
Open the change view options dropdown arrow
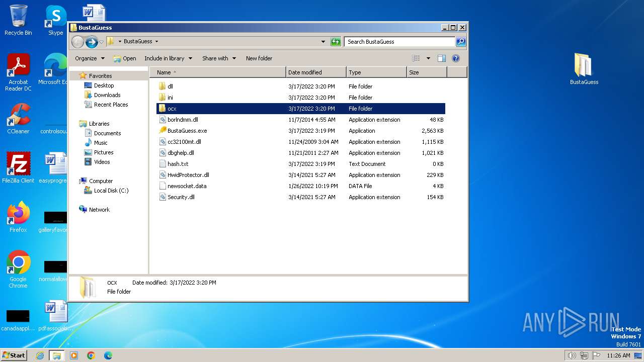point(428,58)
